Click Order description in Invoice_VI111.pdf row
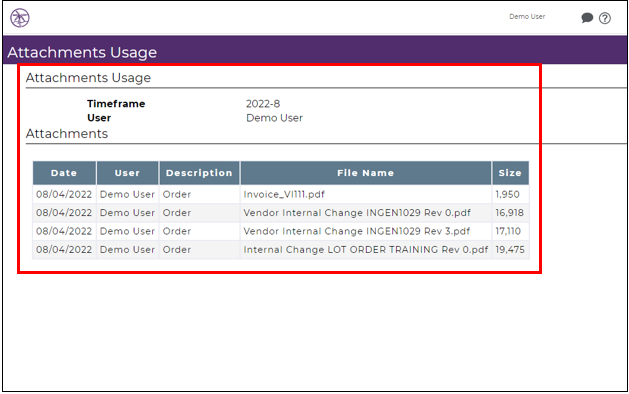This screenshot has height=394, width=629. 177,195
